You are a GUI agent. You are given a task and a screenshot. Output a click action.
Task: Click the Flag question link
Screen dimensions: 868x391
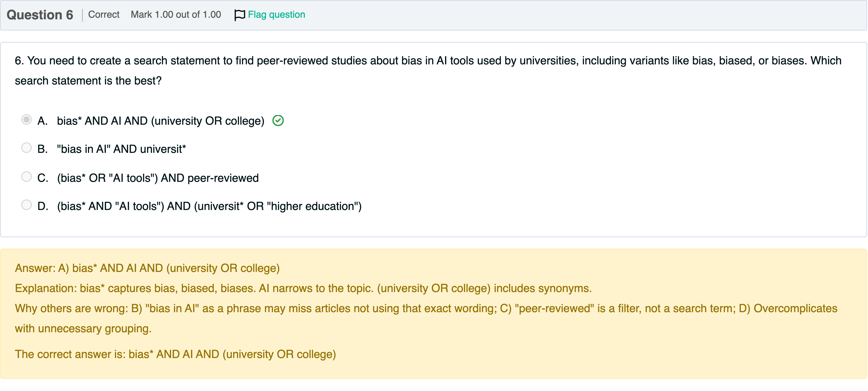click(276, 14)
